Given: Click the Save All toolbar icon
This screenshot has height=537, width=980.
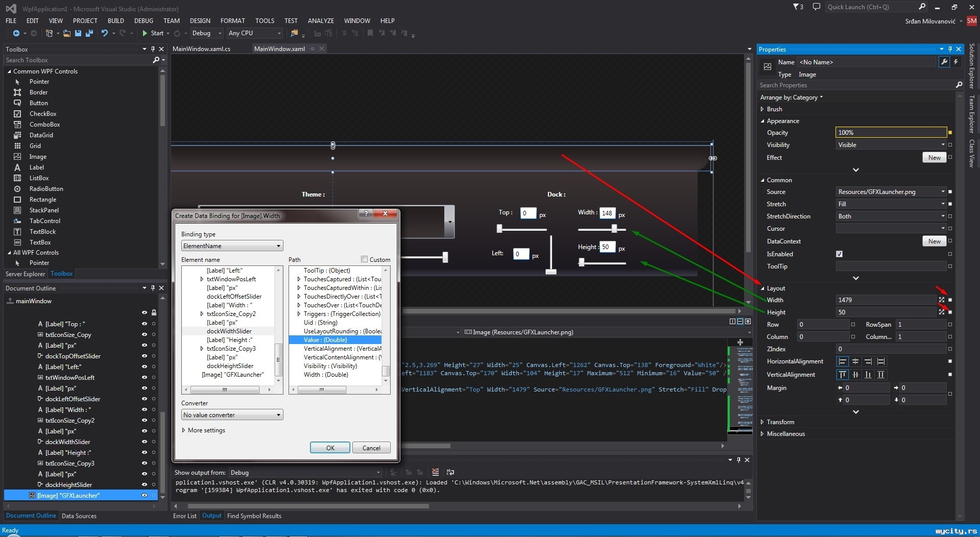Looking at the screenshot, I should tap(89, 33).
